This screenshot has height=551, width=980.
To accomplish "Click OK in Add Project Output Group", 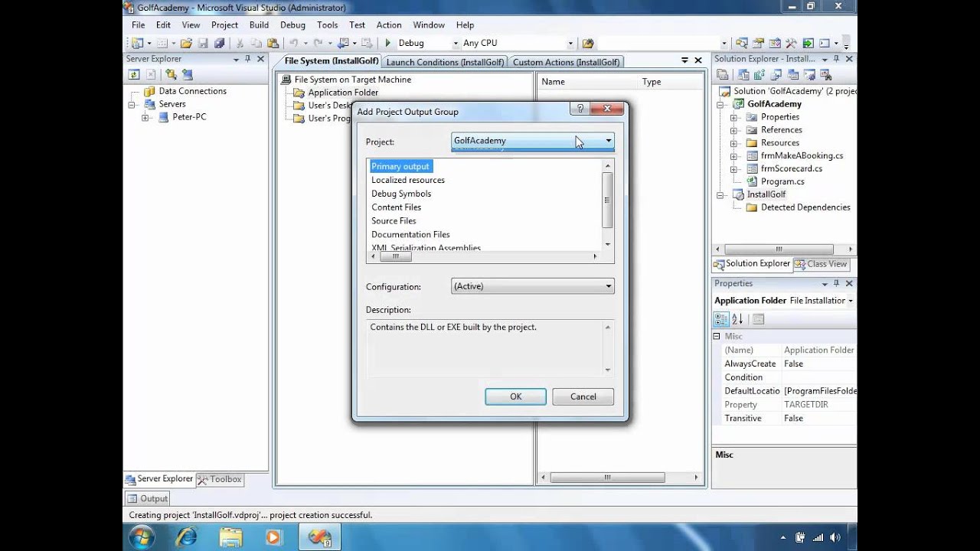I will click(x=515, y=396).
